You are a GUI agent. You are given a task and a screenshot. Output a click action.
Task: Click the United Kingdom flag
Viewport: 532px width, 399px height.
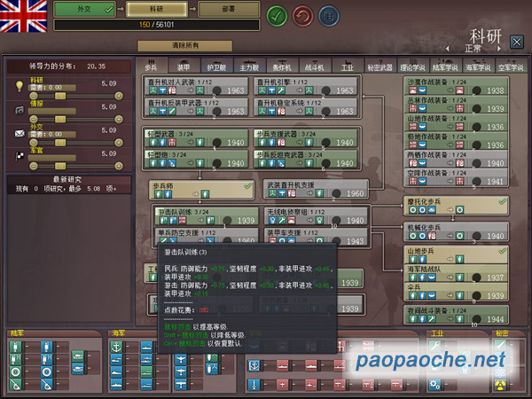[23, 16]
